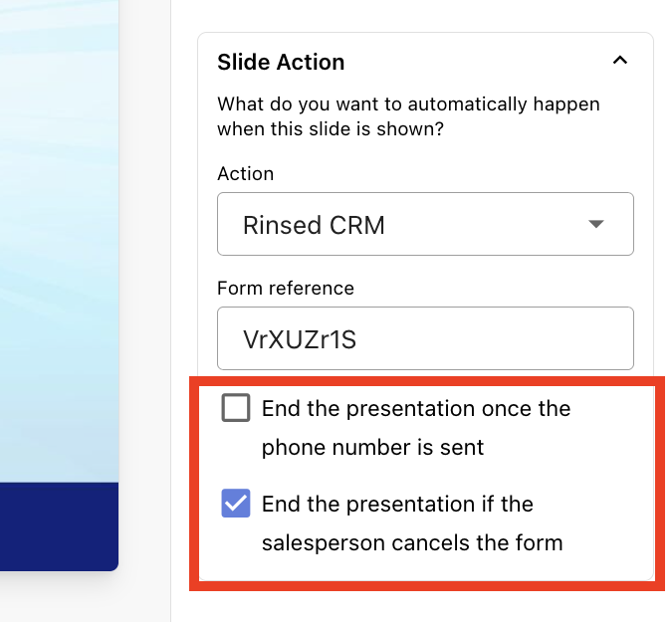Focus the Form reference input field

coord(425,338)
